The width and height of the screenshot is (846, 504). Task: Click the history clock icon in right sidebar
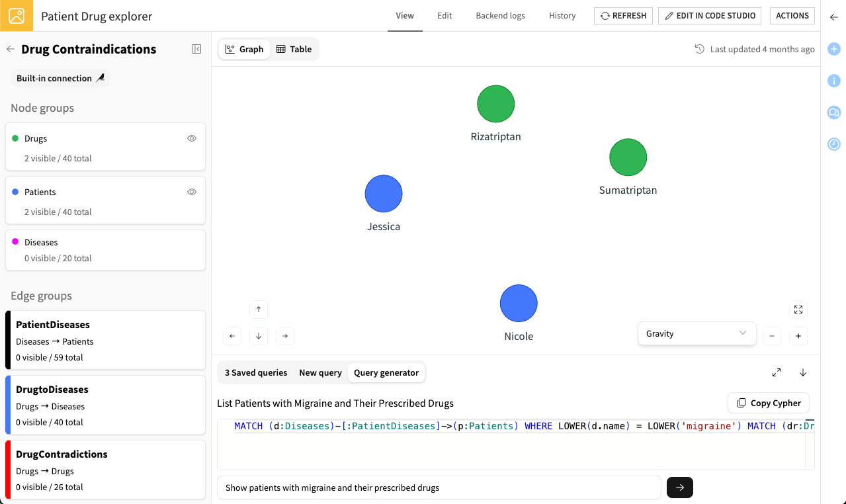point(833,144)
